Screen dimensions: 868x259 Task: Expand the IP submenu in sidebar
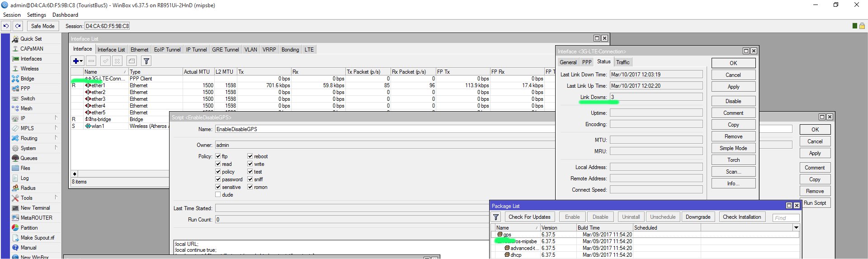[x=56, y=118]
